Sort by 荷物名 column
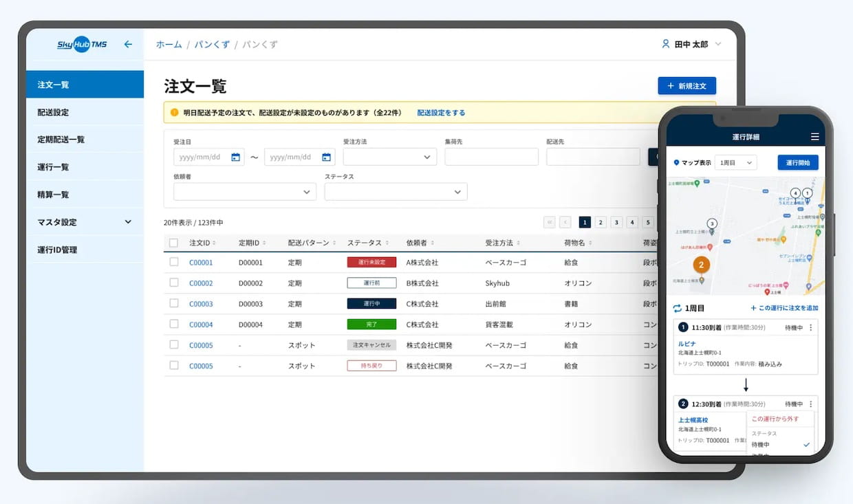 pyautogui.click(x=590, y=243)
